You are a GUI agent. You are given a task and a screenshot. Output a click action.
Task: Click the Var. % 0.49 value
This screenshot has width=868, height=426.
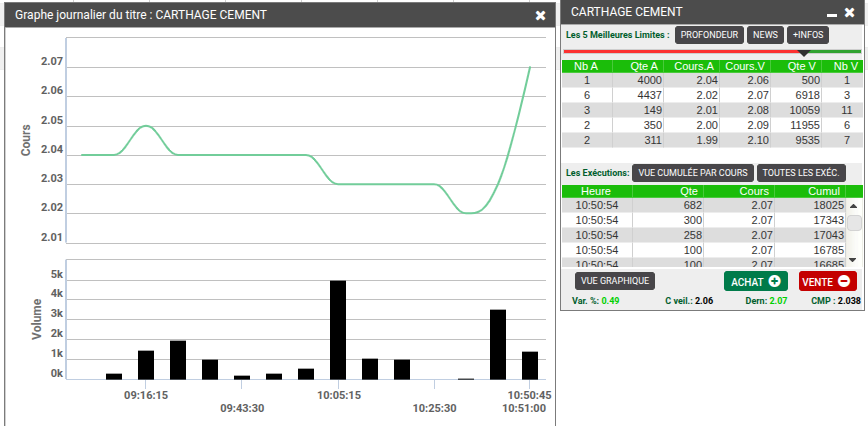[x=611, y=301]
